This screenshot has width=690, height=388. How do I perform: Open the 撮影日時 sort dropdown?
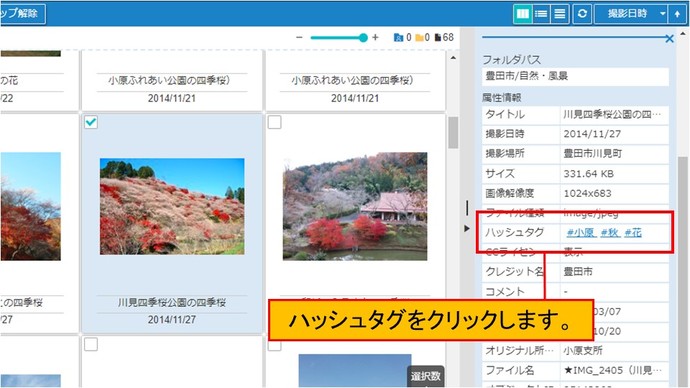(x=631, y=14)
